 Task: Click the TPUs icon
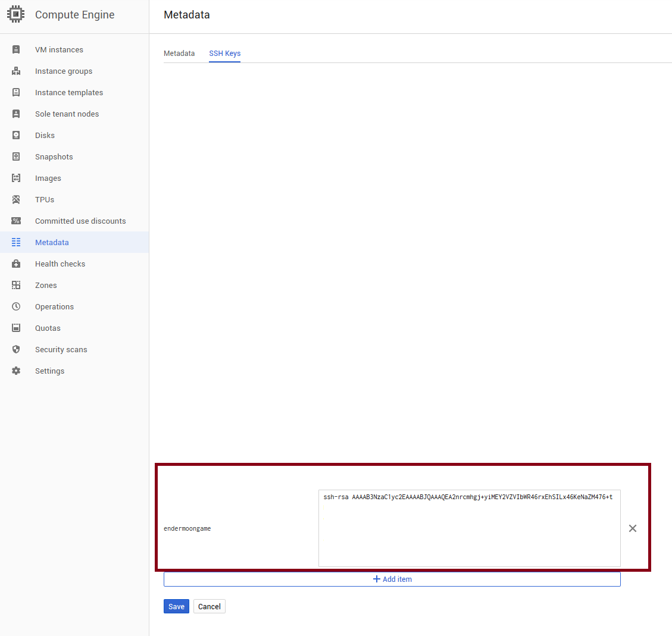16,199
